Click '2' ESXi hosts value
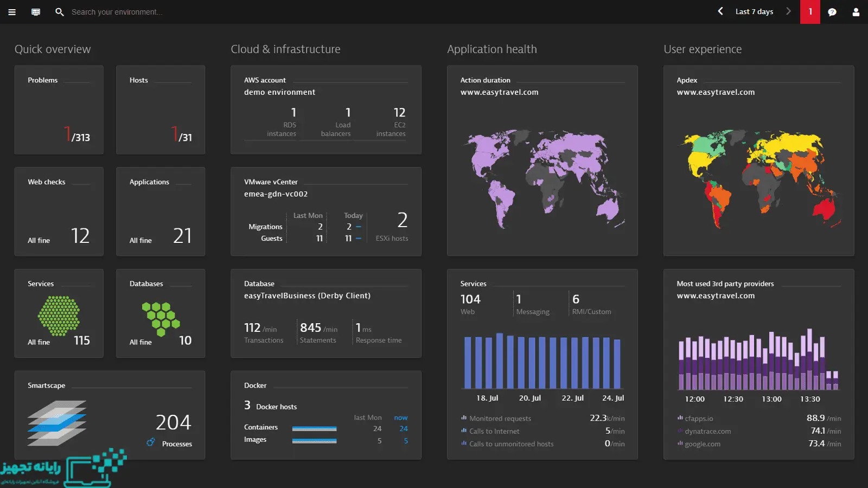 pos(402,220)
